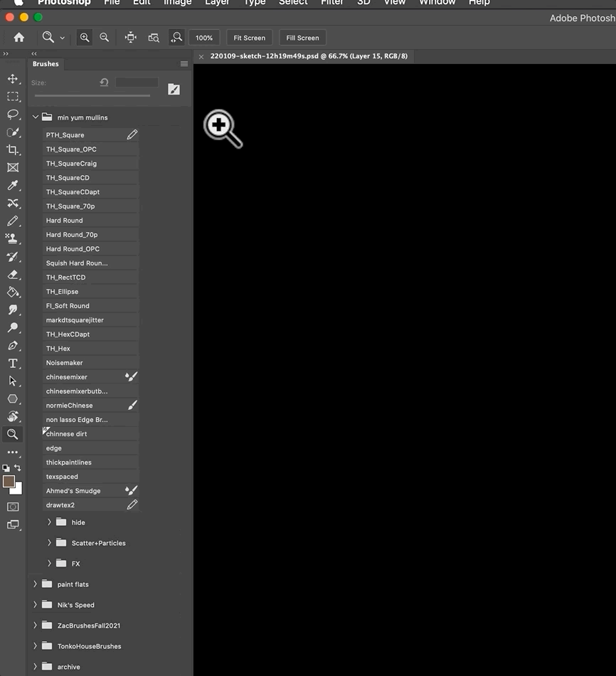Select the Smudge tool
Viewport: 616px width, 676px height.
[13, 310]
